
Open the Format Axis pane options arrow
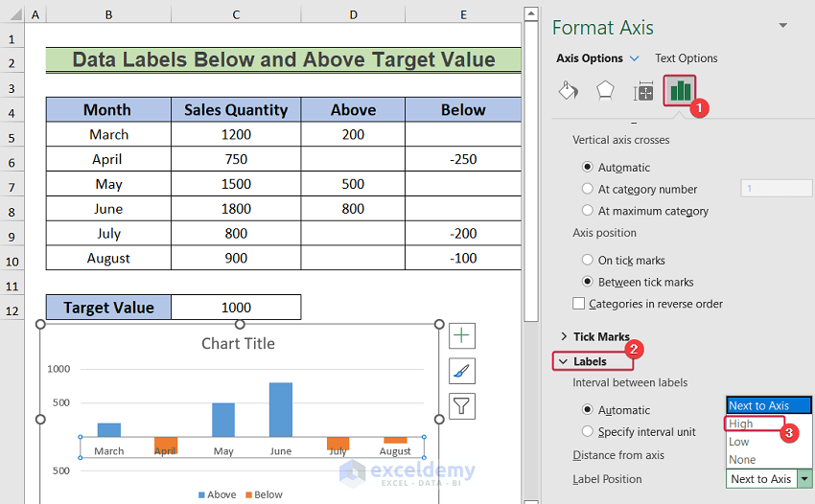[x=782, y=26]
